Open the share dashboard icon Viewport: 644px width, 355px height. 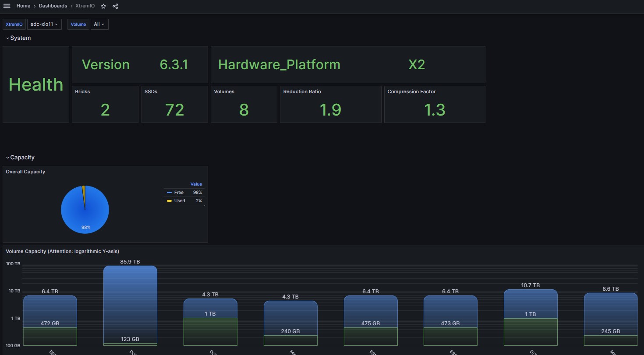(115, 6)
